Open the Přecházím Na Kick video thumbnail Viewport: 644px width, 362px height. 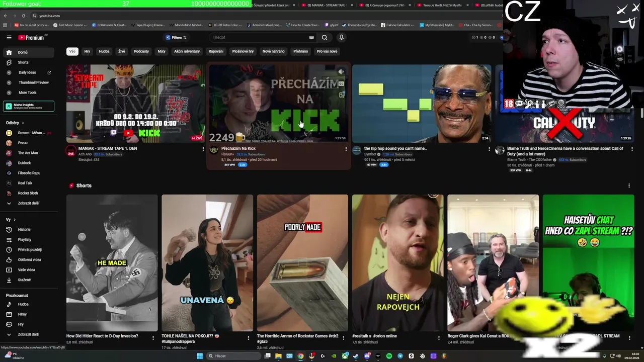[x=278, y=104]
